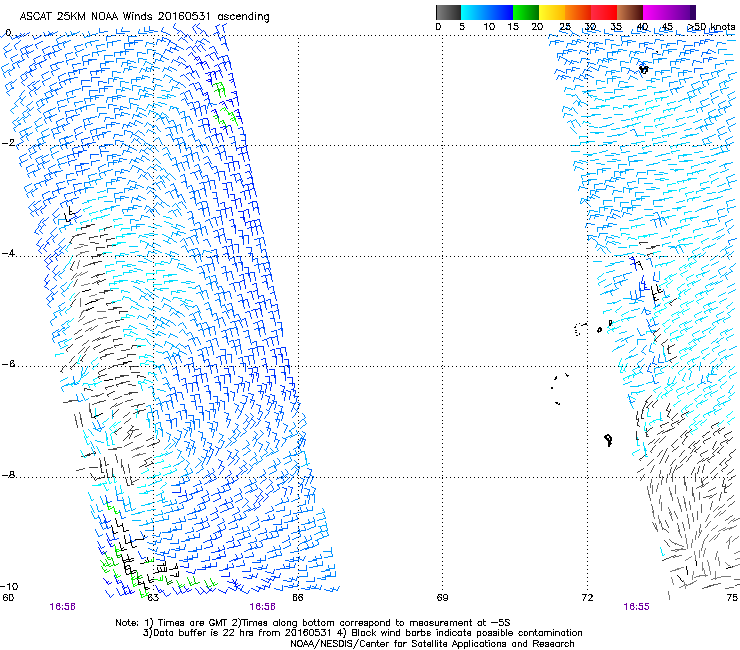This screenshot has width=740, height=650.
Task: Click the yellow 20-25 knots color segment
Action: [552, 12]
